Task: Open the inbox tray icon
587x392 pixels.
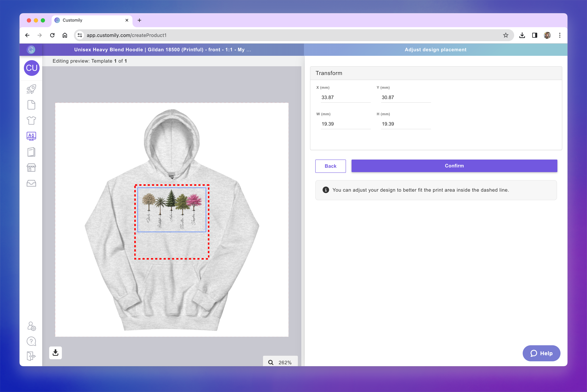Action: (31, 183)
